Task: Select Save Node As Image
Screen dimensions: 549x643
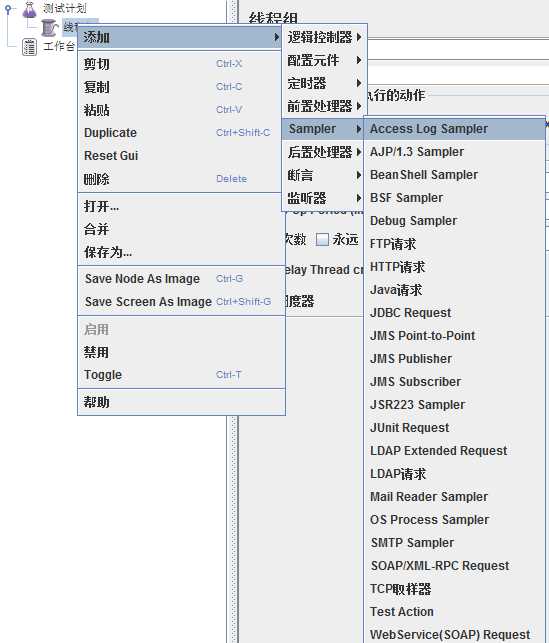Action: 181,279
